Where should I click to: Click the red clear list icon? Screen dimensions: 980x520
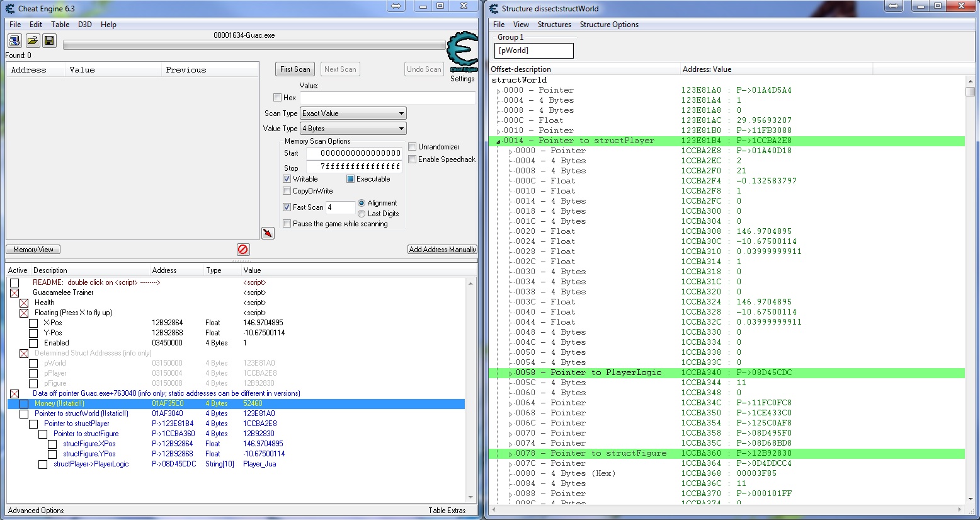click(x=243, y=250)
